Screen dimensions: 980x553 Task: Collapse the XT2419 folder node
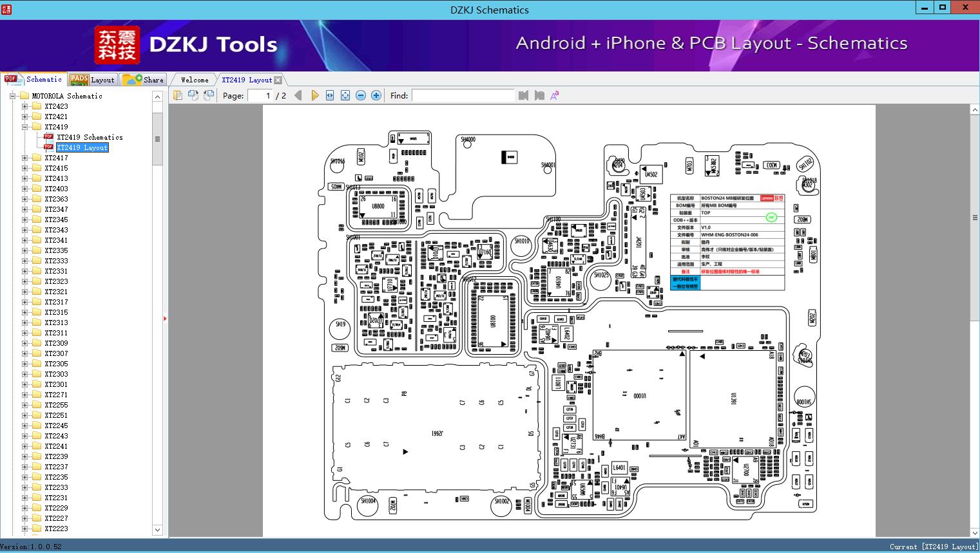pos(24,127)
